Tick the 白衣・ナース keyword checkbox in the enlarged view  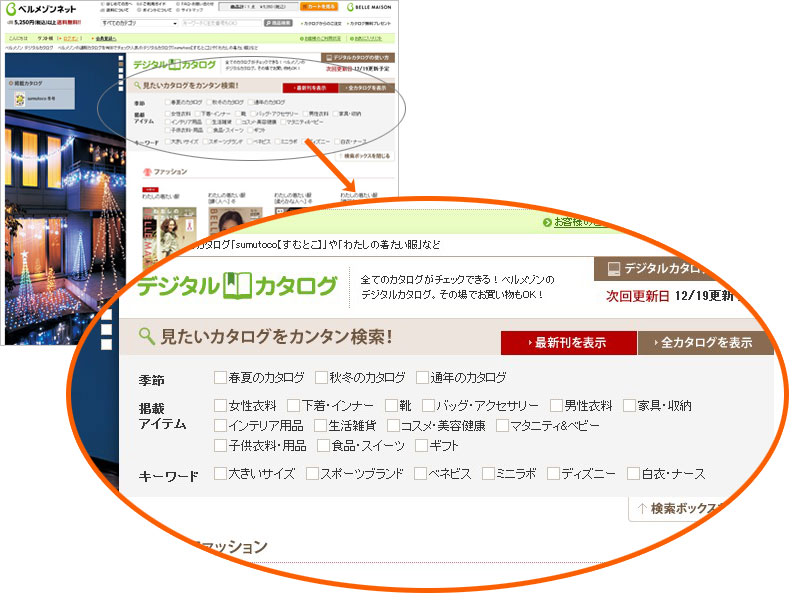[633, 474]
